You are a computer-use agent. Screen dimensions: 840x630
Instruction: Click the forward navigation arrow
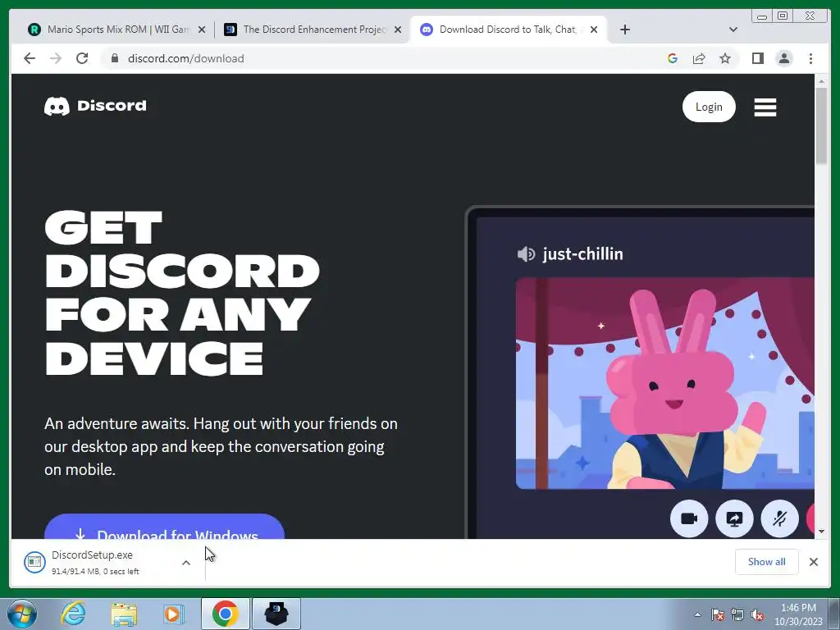coord(56,58)
